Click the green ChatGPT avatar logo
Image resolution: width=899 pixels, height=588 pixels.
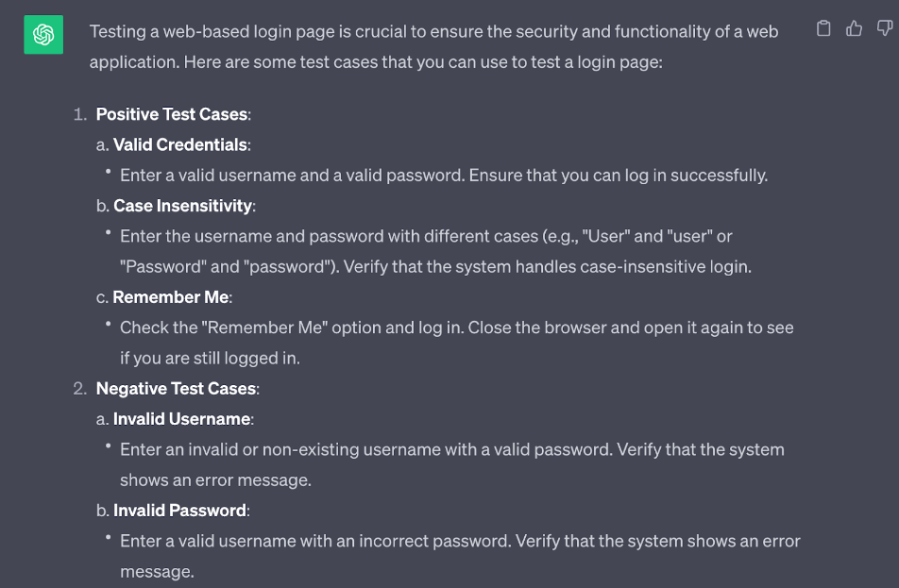[43, 34]
